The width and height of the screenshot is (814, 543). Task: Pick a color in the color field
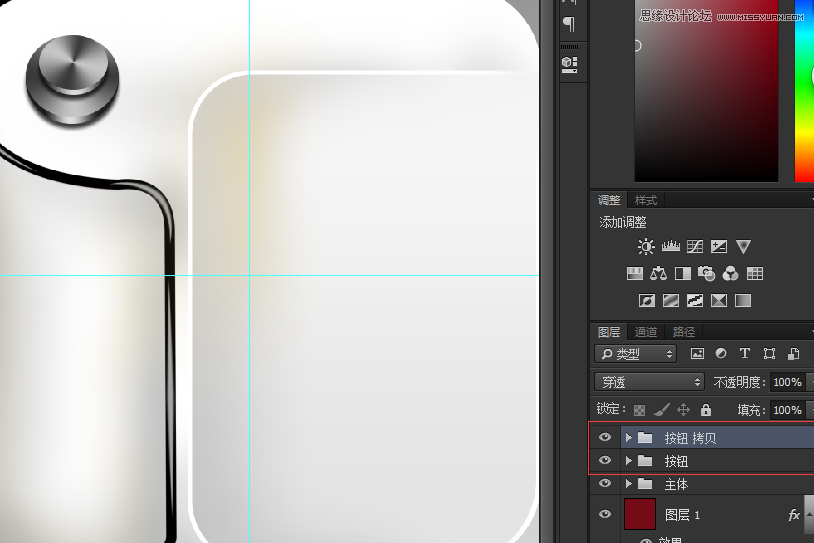coord(706,91)
